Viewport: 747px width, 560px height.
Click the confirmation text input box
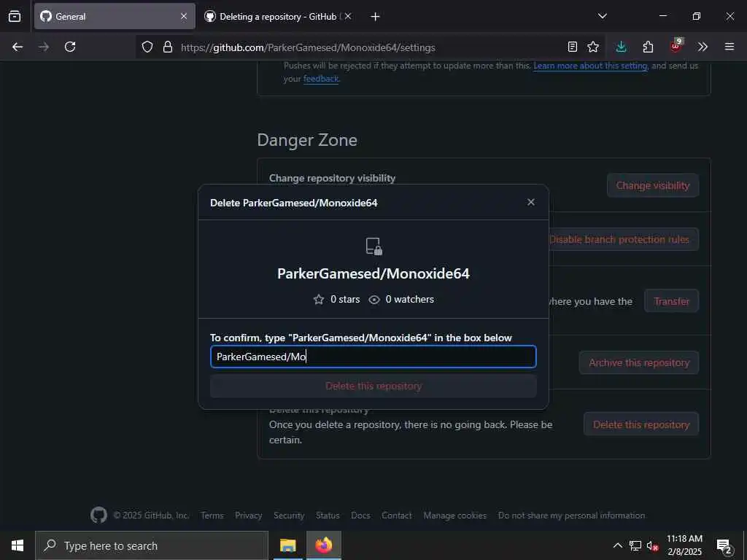[373, 357]
